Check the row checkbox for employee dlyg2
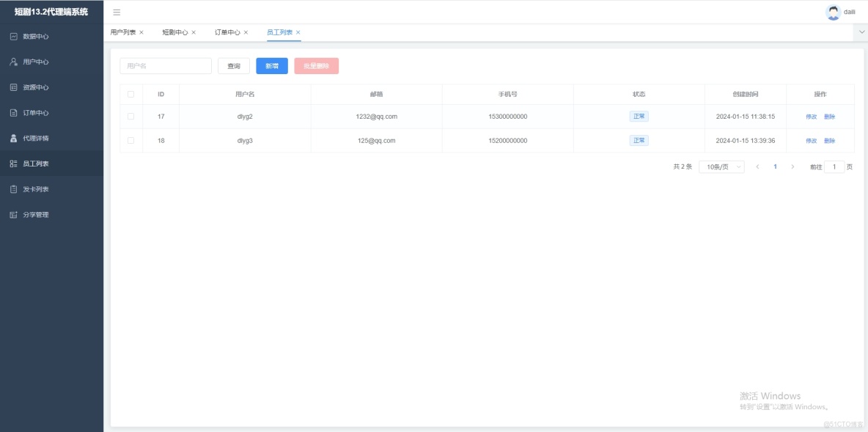Image resolution: width=868 pixels, height=432 pixels. 132,116
